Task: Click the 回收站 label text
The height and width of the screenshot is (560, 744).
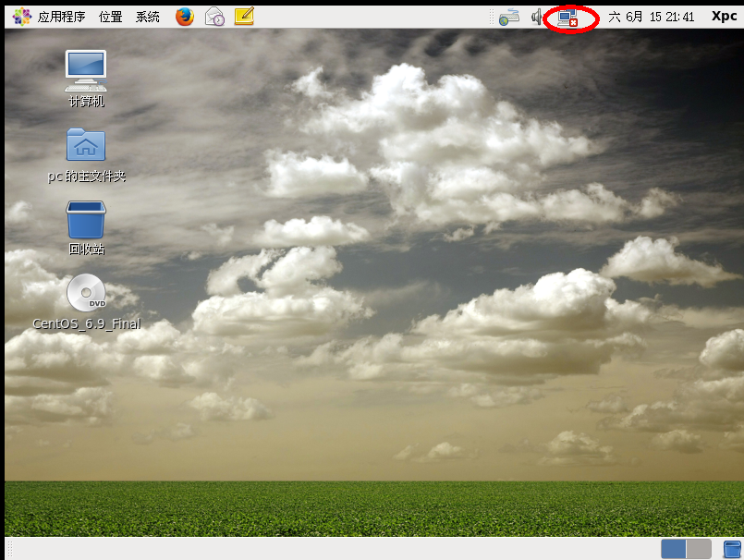Action: coord(86,249)
